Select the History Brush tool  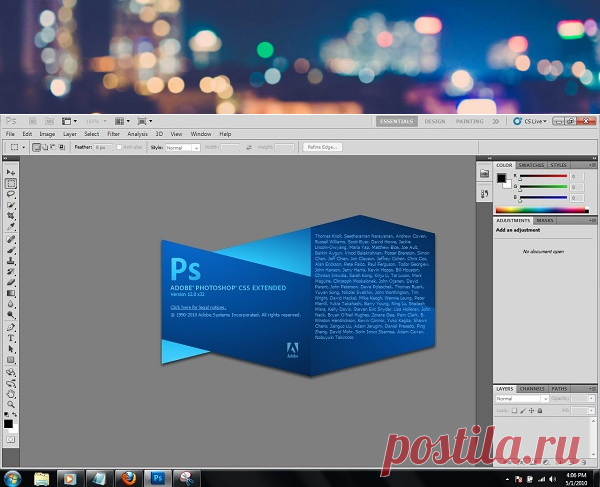point(11,272)
